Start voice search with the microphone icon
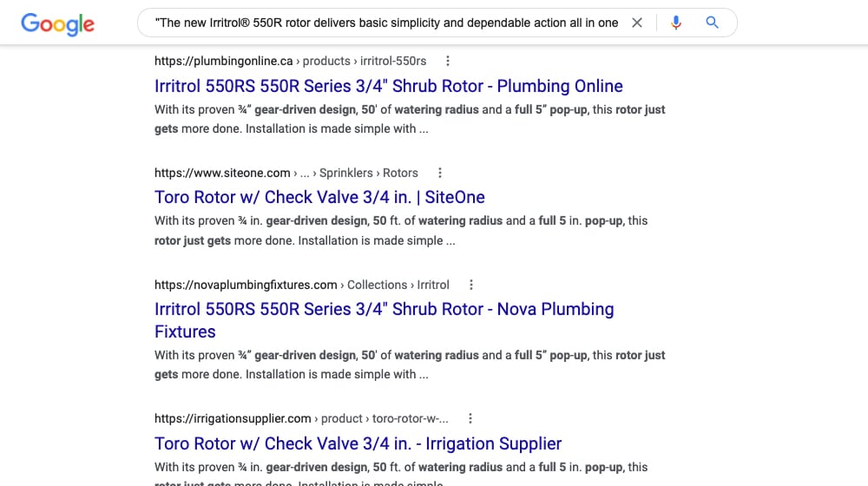 tap(676, 23)
